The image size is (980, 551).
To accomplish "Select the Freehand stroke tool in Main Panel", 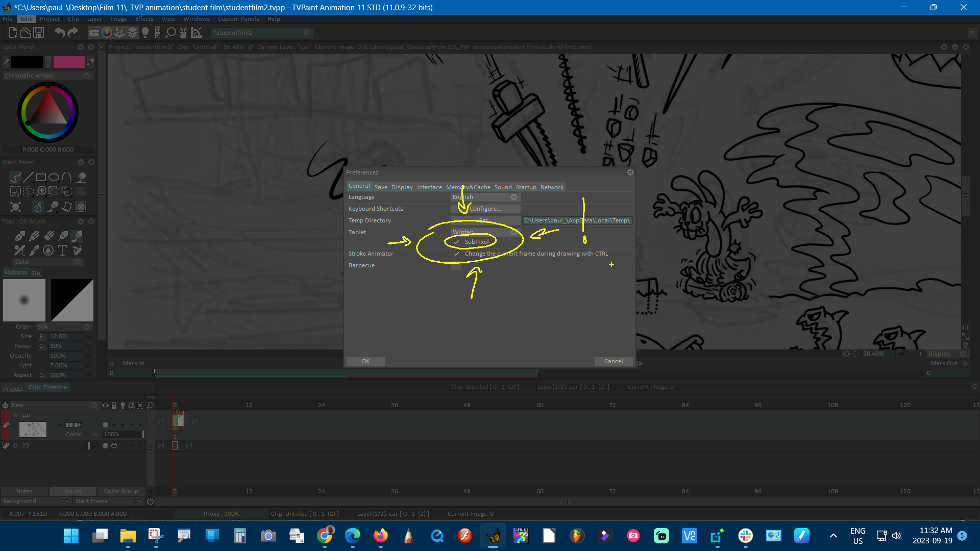I will tap(15, 177).
